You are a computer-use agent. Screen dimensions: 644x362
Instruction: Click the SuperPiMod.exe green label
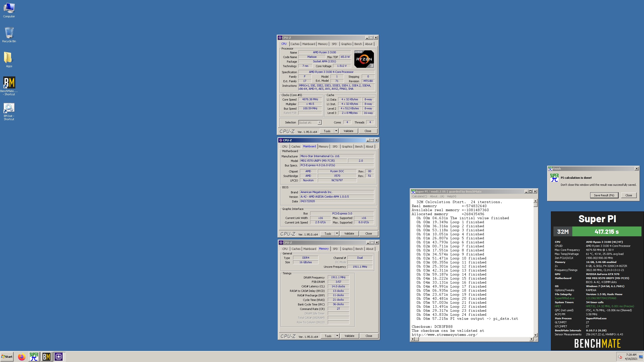click(x=565, y=298)
